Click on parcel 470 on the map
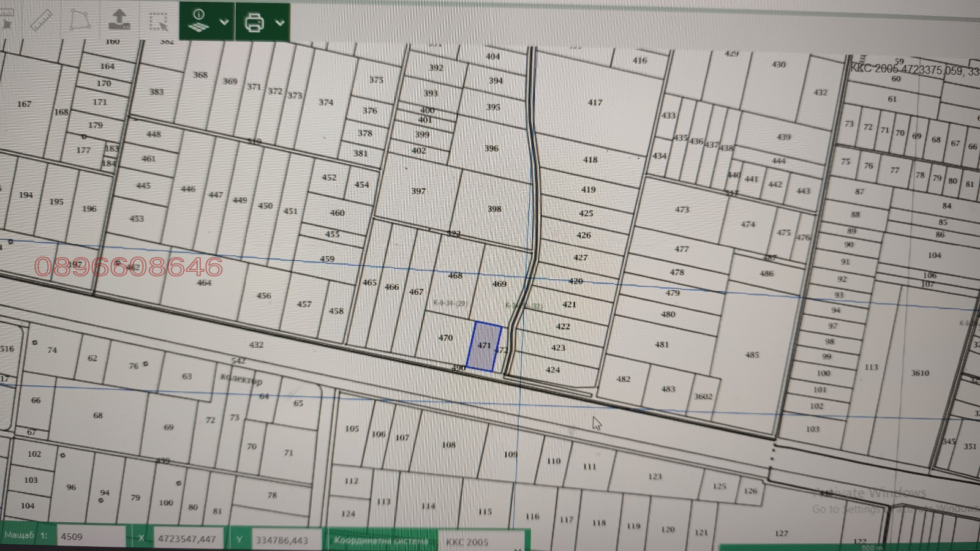Image resolution: width=980 pixels, height=551 pixels. pyautogui.click(x=445, y=337)
